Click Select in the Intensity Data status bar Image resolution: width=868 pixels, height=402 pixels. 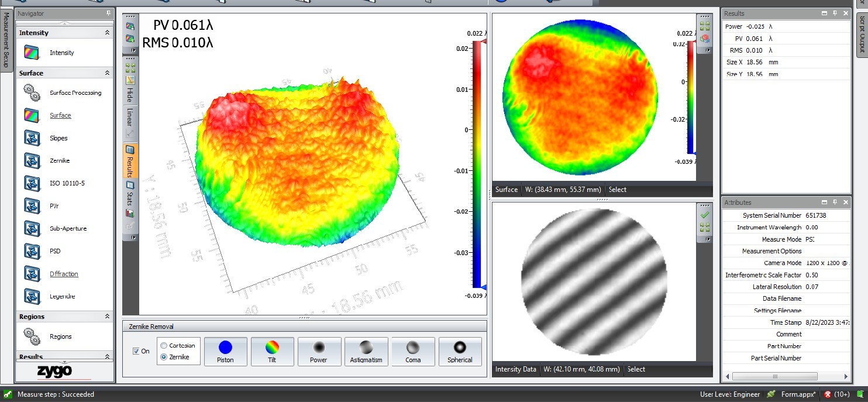coord(636,369)
